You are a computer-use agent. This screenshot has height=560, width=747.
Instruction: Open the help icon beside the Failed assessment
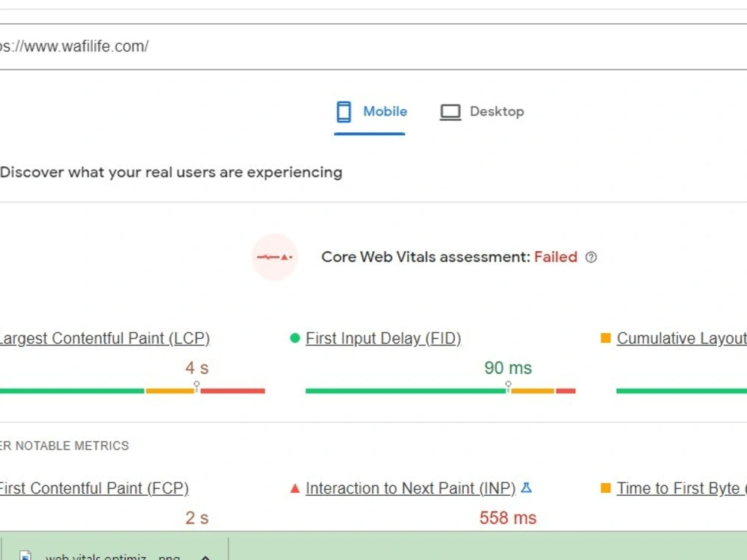click(x=591, y=257)
